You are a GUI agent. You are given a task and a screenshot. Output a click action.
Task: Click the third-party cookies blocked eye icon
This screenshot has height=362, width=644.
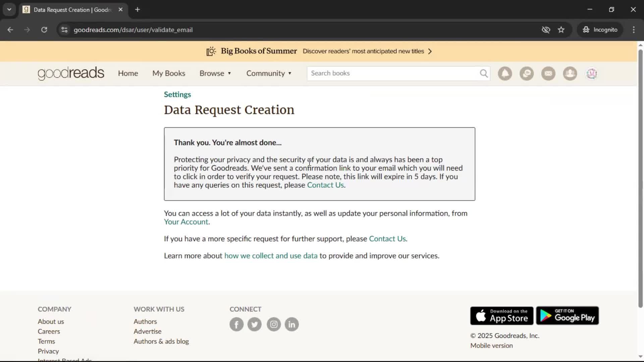click(546, 30)
